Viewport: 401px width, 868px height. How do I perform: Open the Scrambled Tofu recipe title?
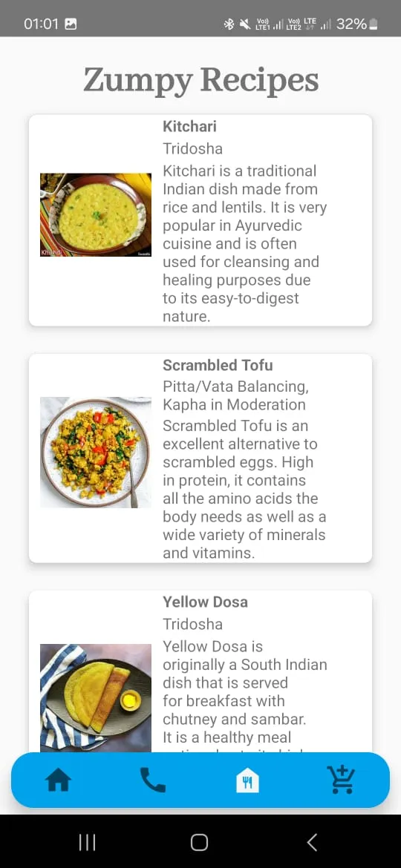point(218,365)
